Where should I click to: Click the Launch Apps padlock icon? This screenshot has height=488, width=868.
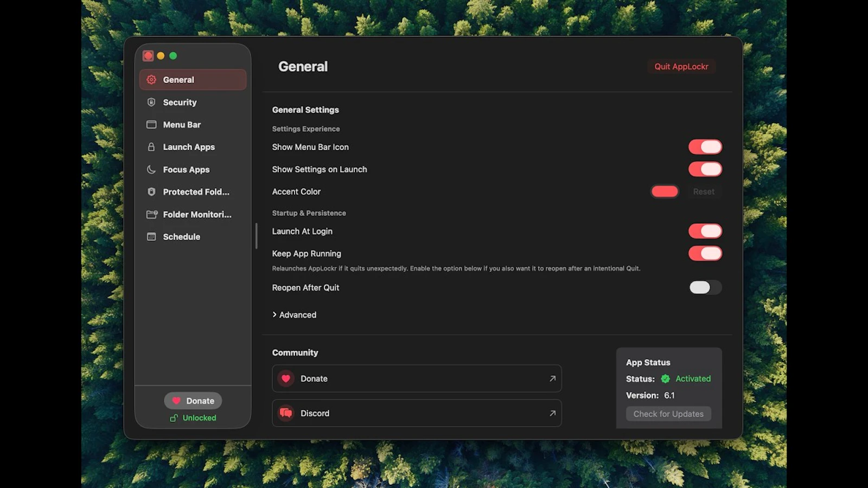[151, 147]
